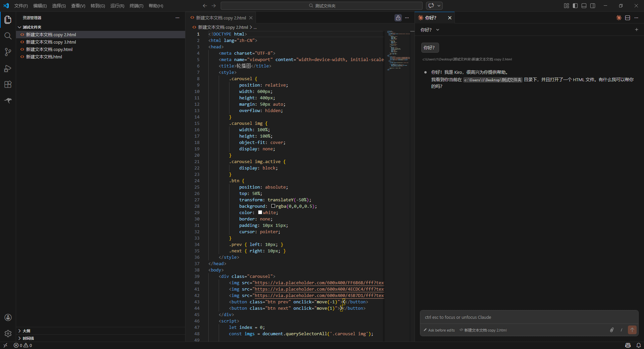The height and width of the screenshot is (349, 644).
Task: Open the 你好? conversation dropdown
Action: [430, 30]
